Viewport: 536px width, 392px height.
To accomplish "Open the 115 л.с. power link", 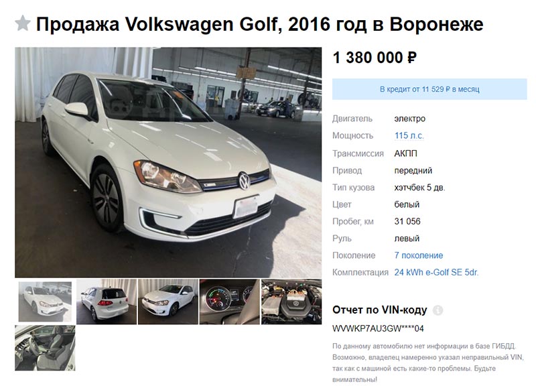I will 409,135.
